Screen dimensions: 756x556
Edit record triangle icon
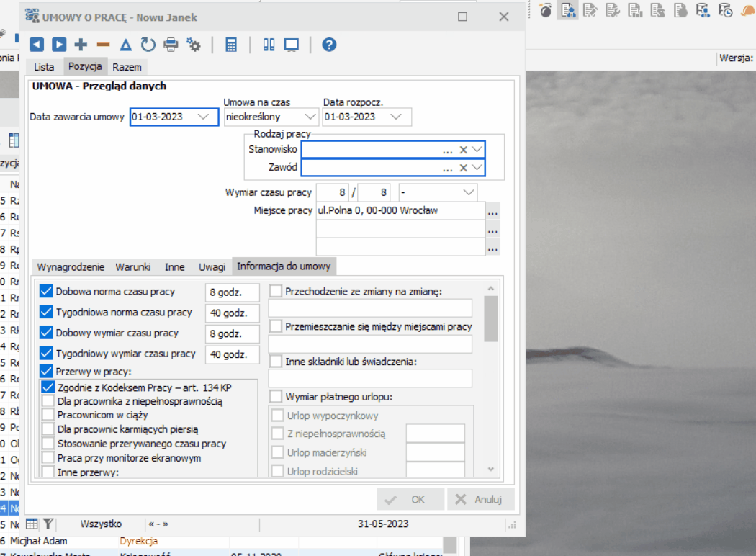tap(125, 45)
